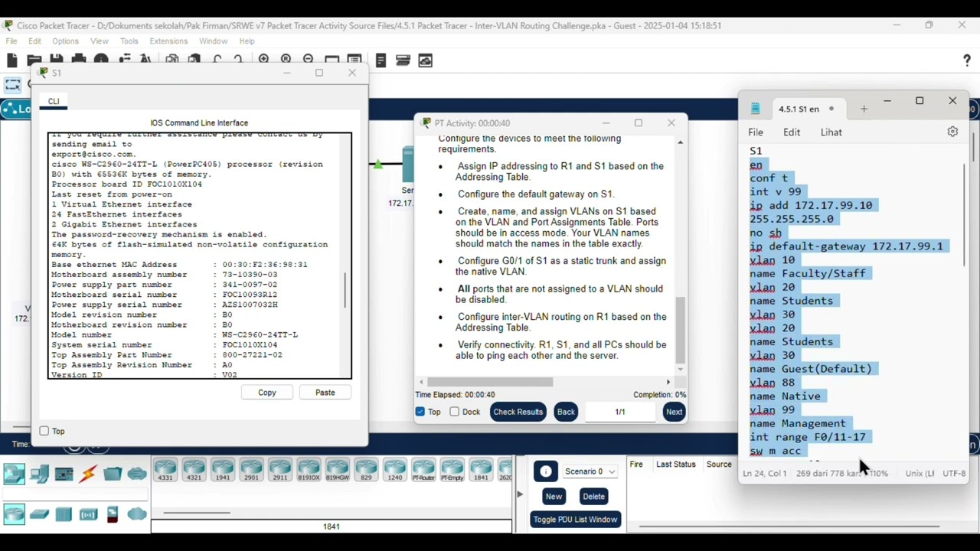Pick the 829 router device
This screenshot has width=980, height=551.
[366, 470]
